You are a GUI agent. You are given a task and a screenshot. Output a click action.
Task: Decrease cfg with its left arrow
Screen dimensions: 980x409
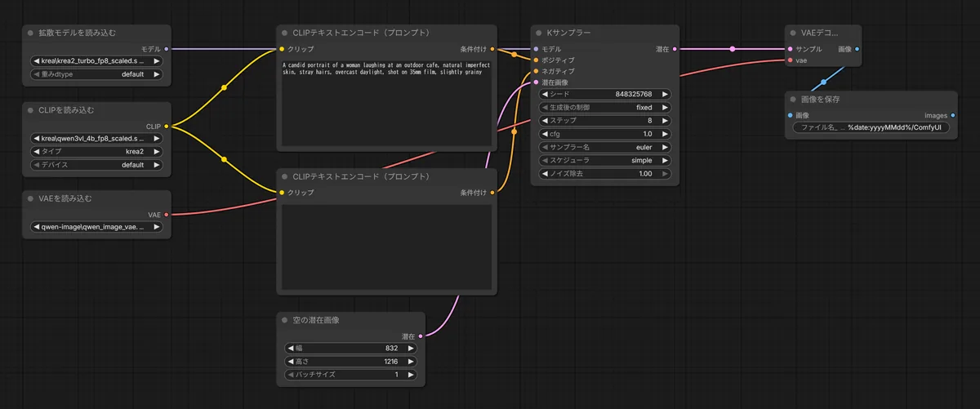[545, 134]
